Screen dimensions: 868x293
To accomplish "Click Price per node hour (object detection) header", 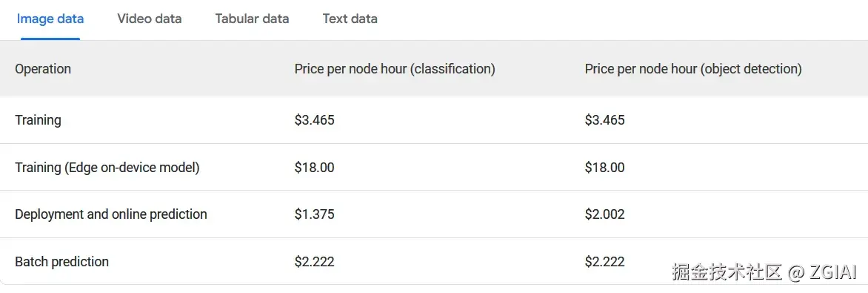I will (693, 69).
